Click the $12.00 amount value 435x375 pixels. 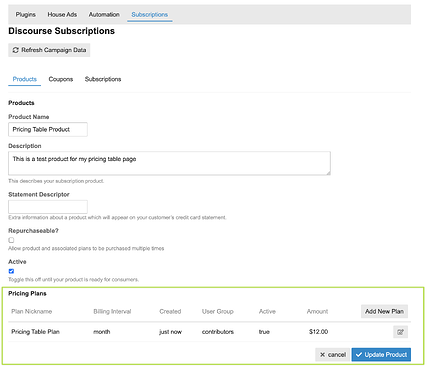pyautogui.click(x=318, y=332)
